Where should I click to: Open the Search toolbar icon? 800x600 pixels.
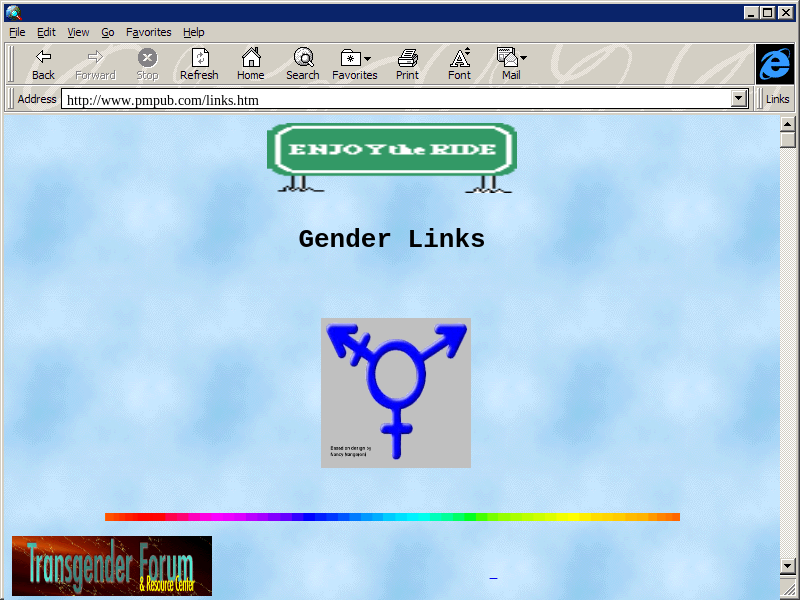(303, 58)
